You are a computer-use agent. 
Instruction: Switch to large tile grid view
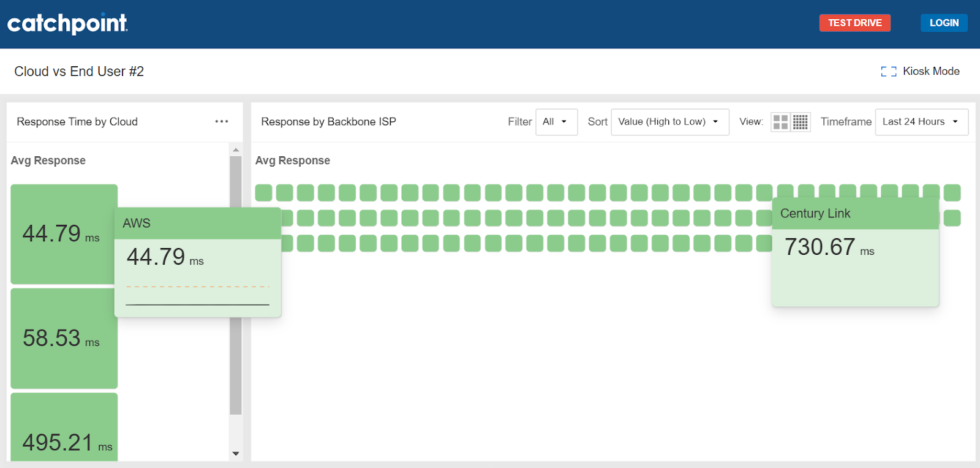(780, 122)
